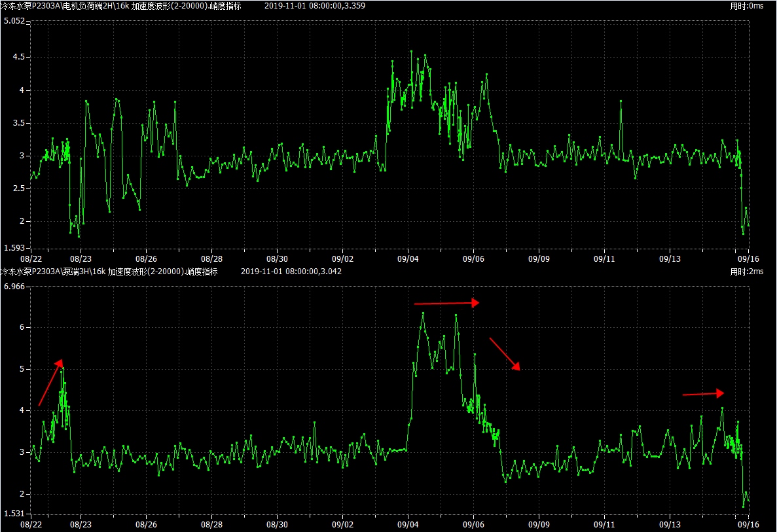Click the 6.966 maximum value on bottom y-axis
This screenshot has width=777, height=532.
(x=14, y=287)
